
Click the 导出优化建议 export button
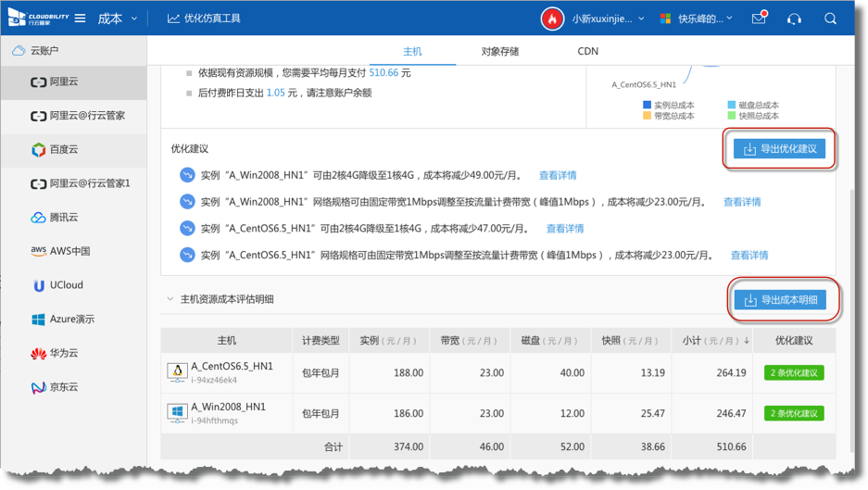779,149
